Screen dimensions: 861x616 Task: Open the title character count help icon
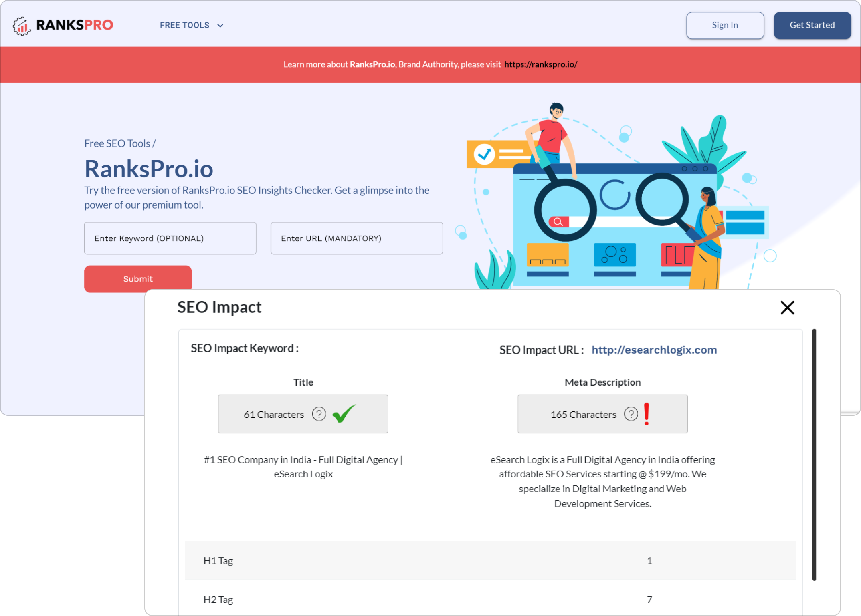(x=318, y=414)
